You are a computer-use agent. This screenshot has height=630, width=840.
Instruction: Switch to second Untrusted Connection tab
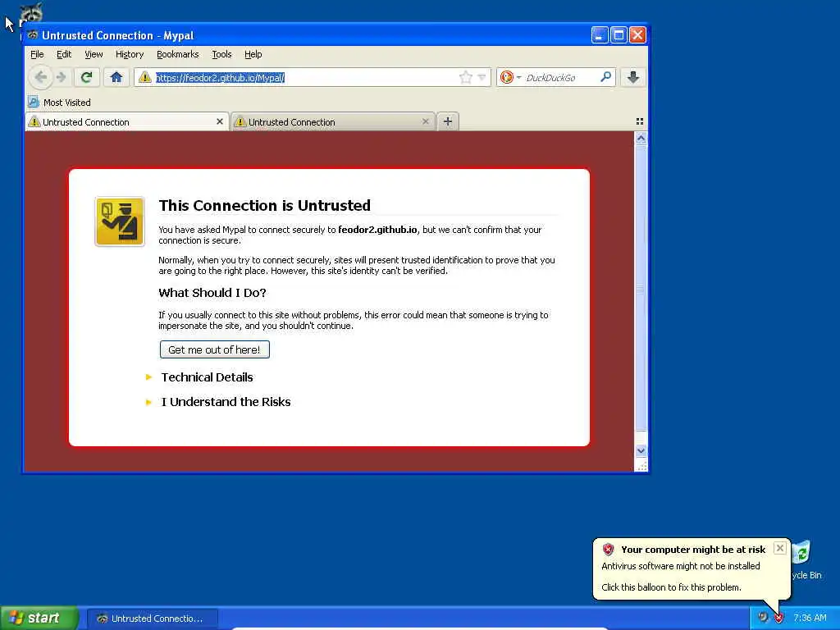(333, 122)
